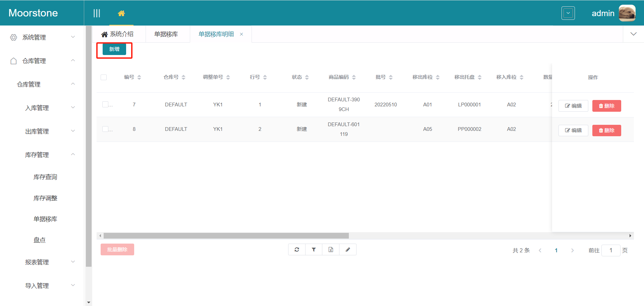This screenshot has height=306, width=644.
Task: Expand the 系统管理 menu
Action: click(x=42, y=37)
